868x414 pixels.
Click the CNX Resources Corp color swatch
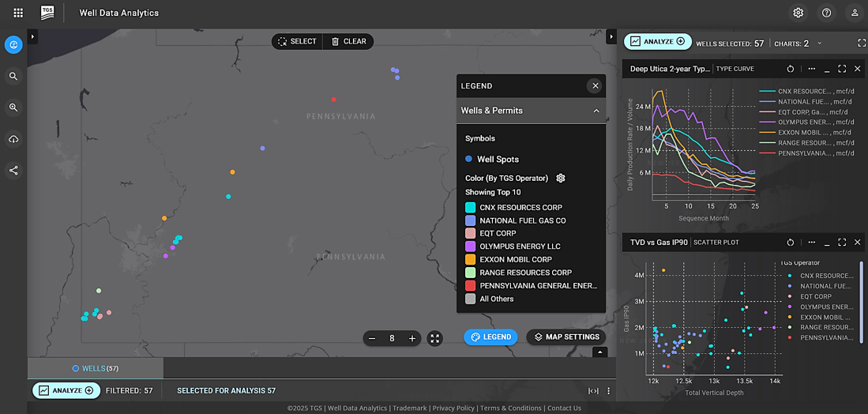471,208
